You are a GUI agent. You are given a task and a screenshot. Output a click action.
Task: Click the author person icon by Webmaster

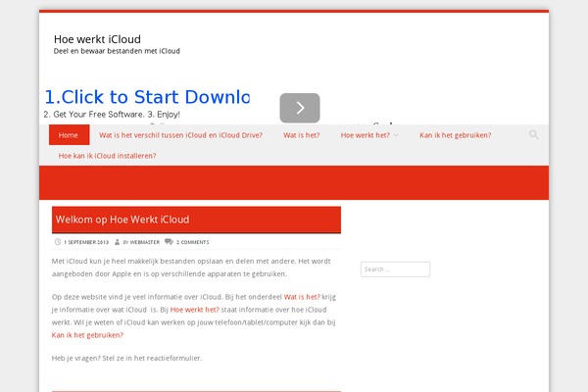(x=117, y=242)
